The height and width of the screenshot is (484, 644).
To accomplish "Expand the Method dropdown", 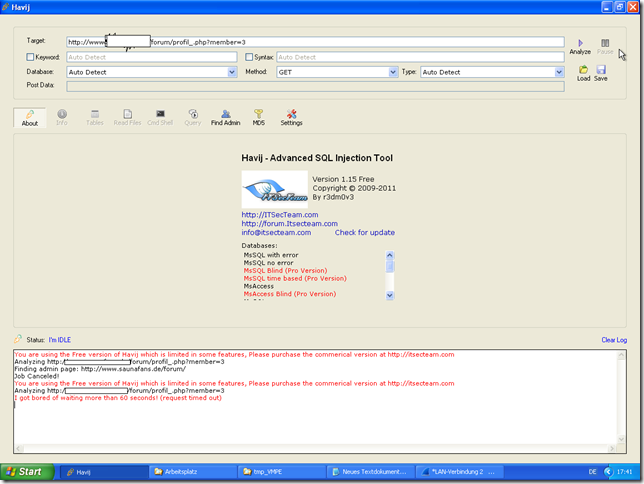I will (393, 72).
